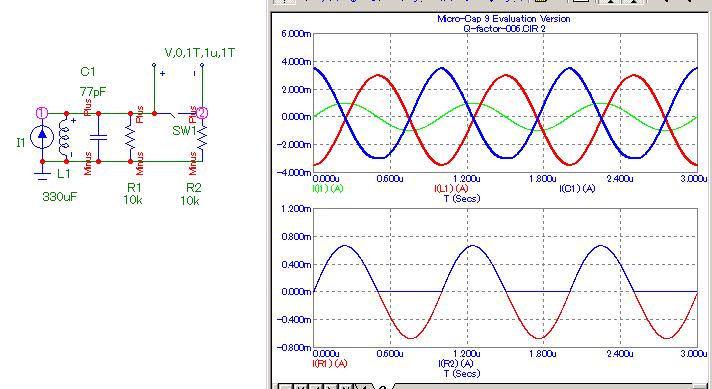Click the SW1 part name label
The image size is (712, 389).
coord(183,131)
